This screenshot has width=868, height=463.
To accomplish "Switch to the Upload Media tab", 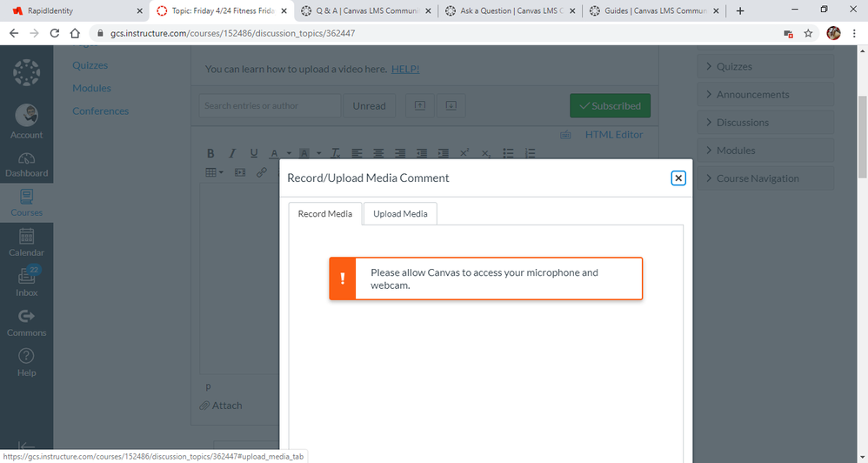I will (x=400, y=214).
